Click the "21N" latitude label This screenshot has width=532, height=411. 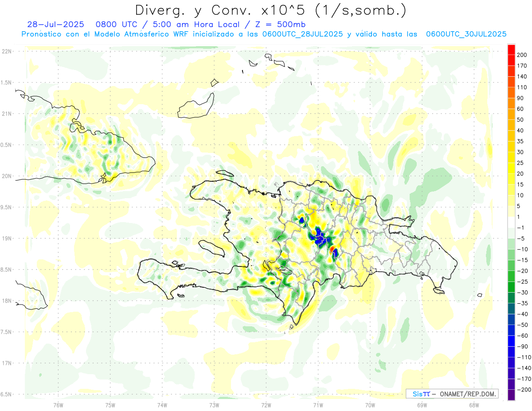tap(6, 114)
